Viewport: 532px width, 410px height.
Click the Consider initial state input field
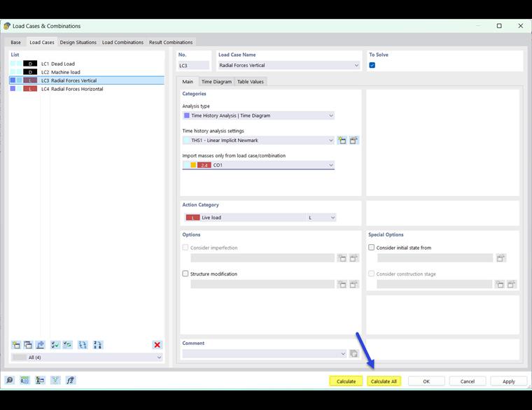pyautogui.click(x=435, y=258)
